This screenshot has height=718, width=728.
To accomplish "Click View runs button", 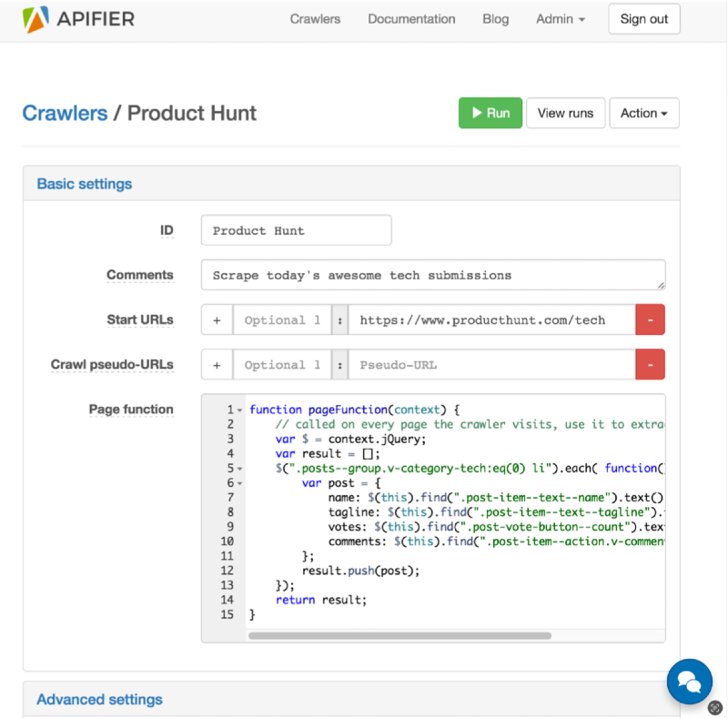I will (x=565, y=113).
